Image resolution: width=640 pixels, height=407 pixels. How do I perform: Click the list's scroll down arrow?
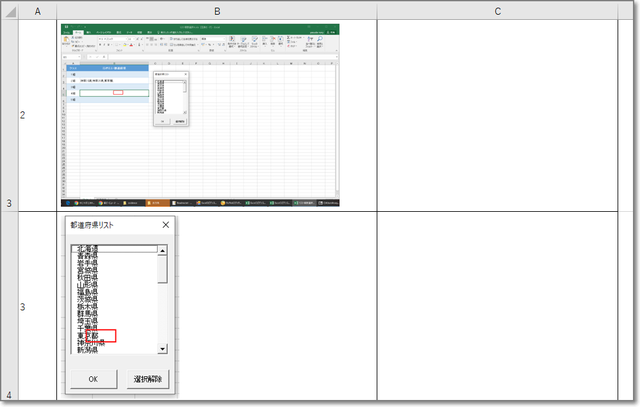[163, 349]
